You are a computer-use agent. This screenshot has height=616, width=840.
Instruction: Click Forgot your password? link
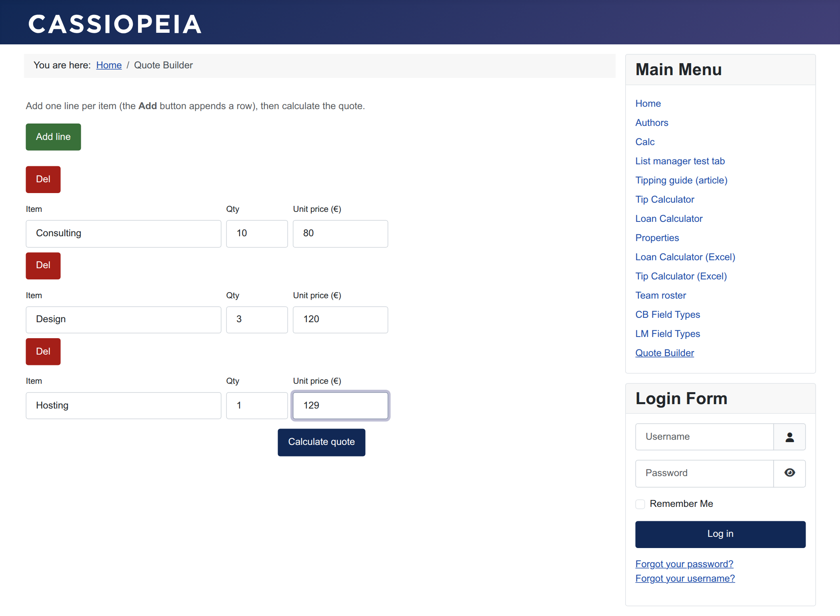684,564
